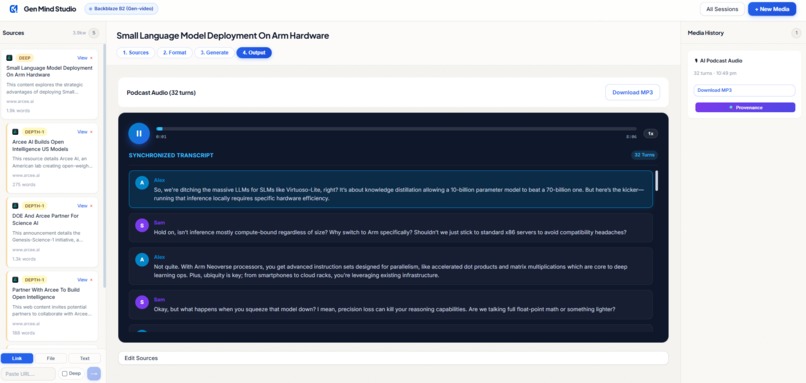The height and width of the screenshot is (383, 806).
Task: Click Alex's avatar on the Arm Neoverse turn
Action: (142, 260)
